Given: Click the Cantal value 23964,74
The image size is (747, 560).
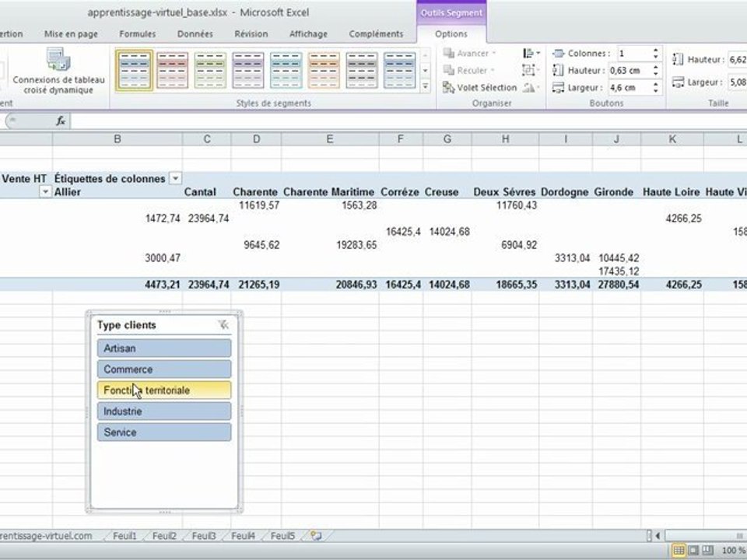Looking at the screenshot, I should tap(207, 219).
